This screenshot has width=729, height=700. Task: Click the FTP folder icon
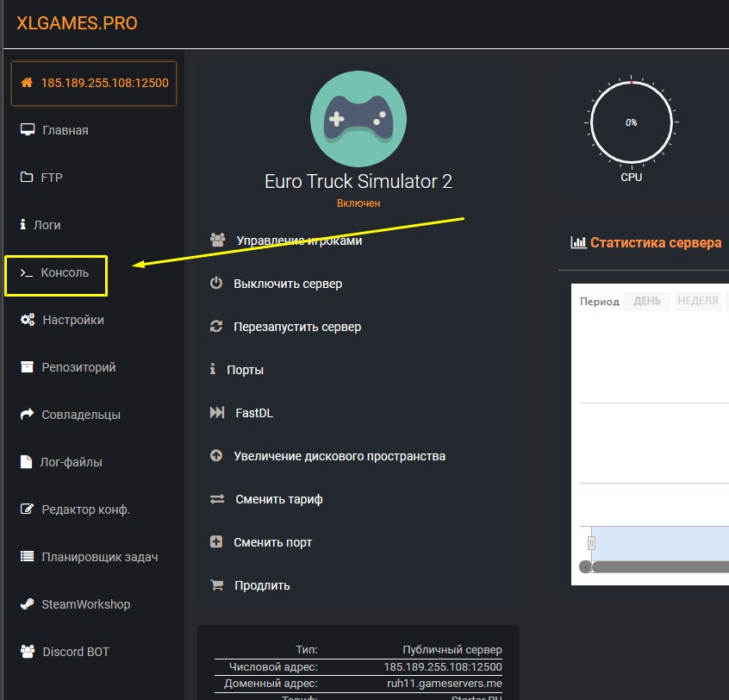pos(27,178)
